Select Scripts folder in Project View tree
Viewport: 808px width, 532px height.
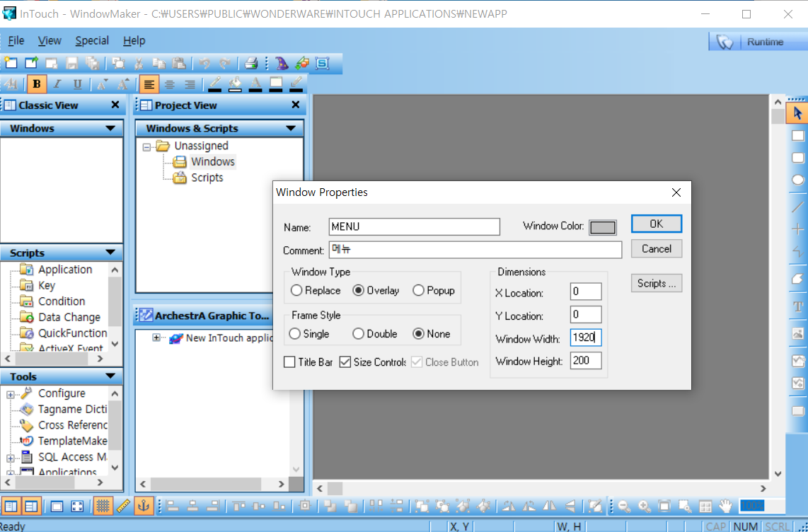click(x=198, y=178)
